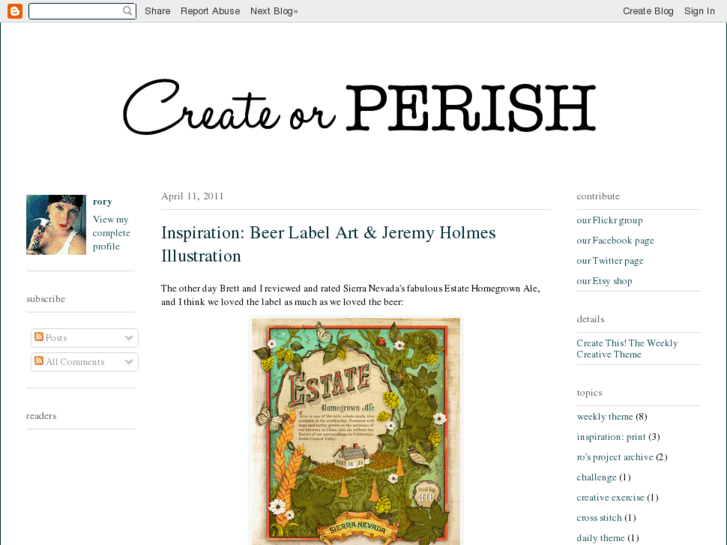Click the RSS feed icon beside All Comments
Image resolution: width=727 pixels, height=545 pixels.
(39, 361)
